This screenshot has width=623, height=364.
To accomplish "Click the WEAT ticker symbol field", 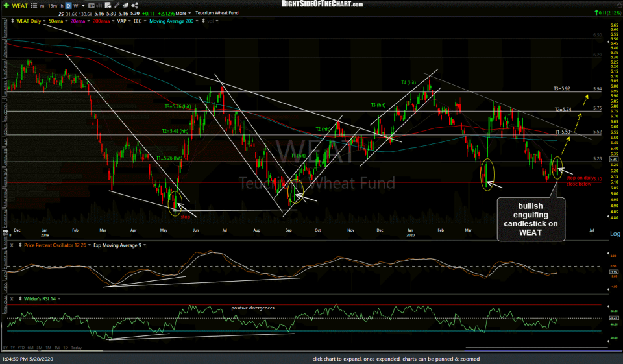I will click(20, 6).
